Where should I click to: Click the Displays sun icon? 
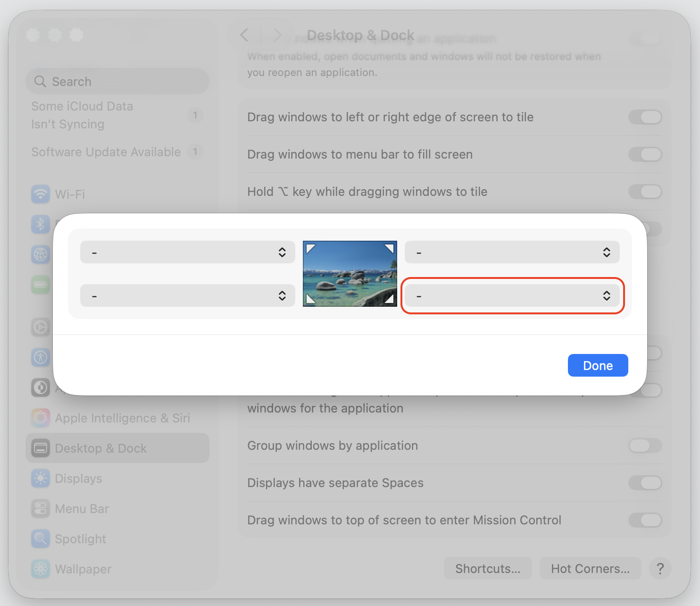(x=41, y=478)
